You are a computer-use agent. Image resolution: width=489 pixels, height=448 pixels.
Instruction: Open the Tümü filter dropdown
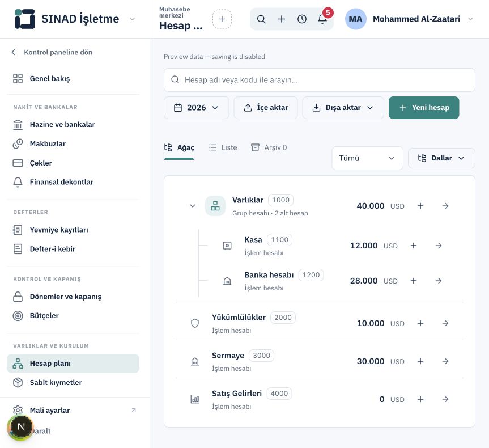pos(367,158)
